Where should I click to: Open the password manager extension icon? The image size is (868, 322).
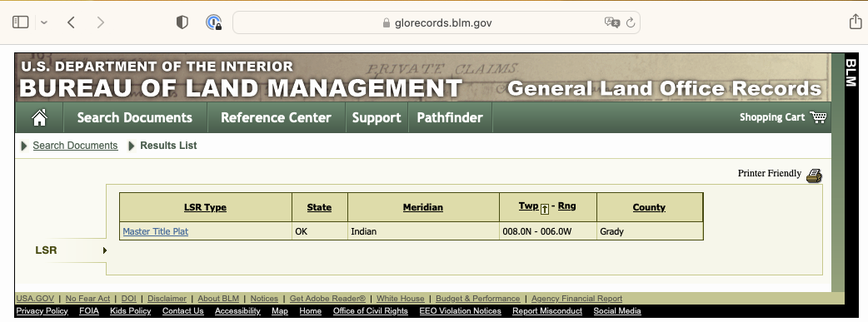214,22
